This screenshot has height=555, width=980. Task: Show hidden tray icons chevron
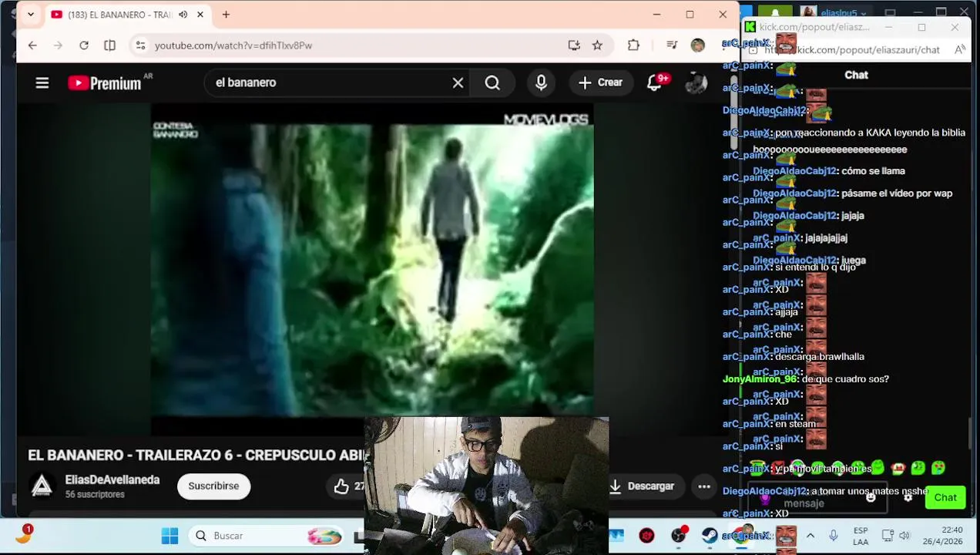click(811, 536)
